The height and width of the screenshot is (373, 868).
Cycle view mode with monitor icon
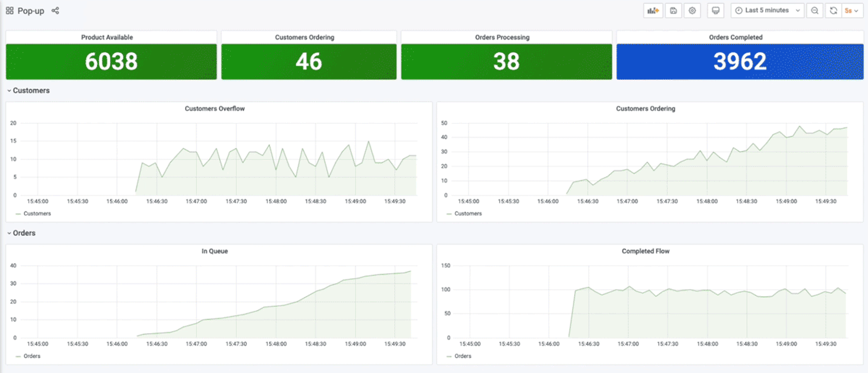tap(715, 11)
